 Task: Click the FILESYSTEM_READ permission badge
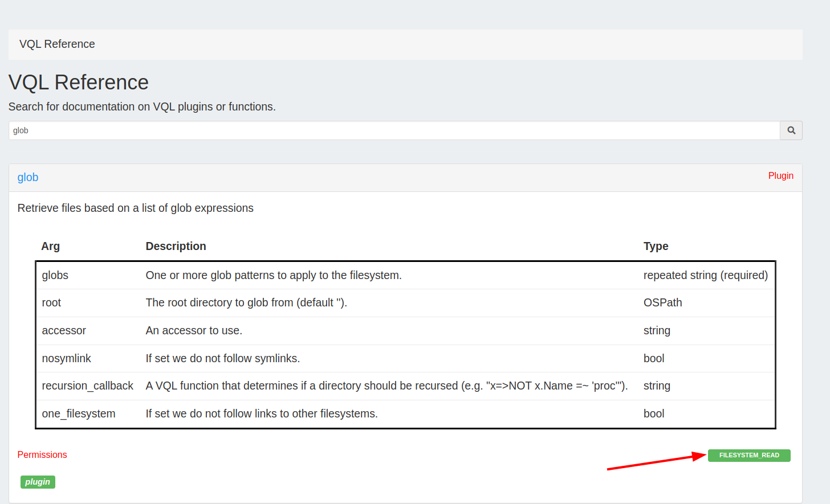pos(749,455)
